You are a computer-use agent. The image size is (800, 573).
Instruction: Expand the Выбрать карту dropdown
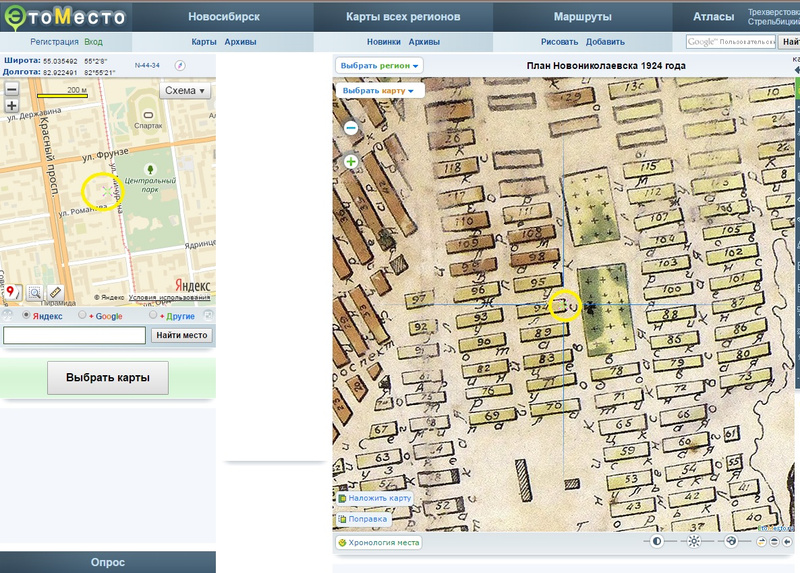pyautogui.click(x=381, y=90)
